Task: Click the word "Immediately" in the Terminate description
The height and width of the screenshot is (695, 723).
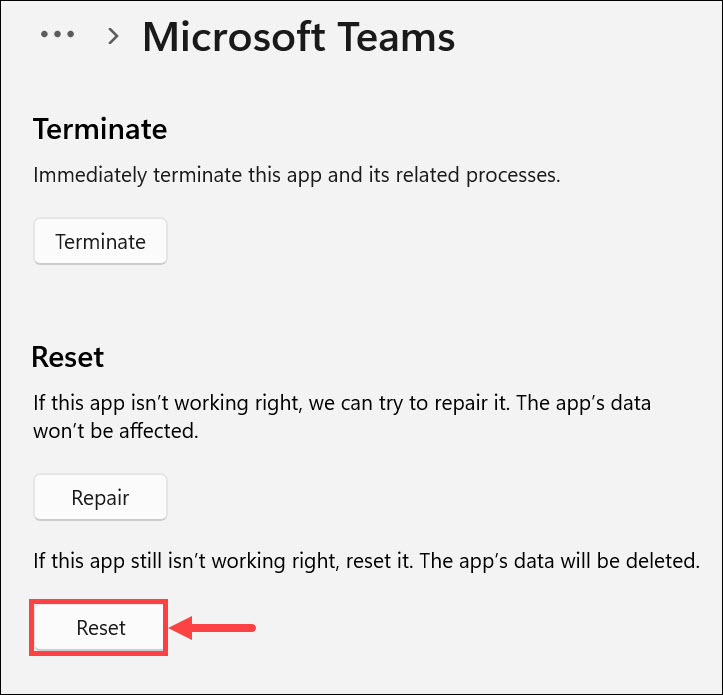Action: 84,175
